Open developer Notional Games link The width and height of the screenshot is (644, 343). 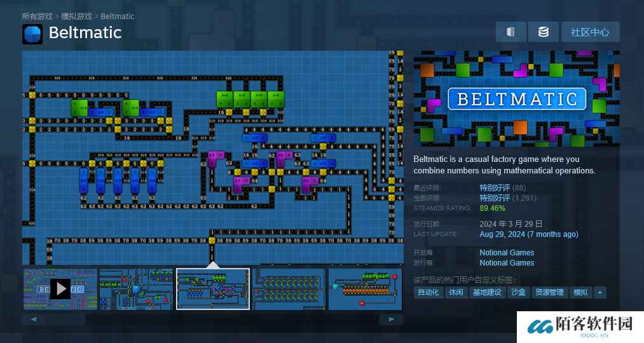pos(507,253)
